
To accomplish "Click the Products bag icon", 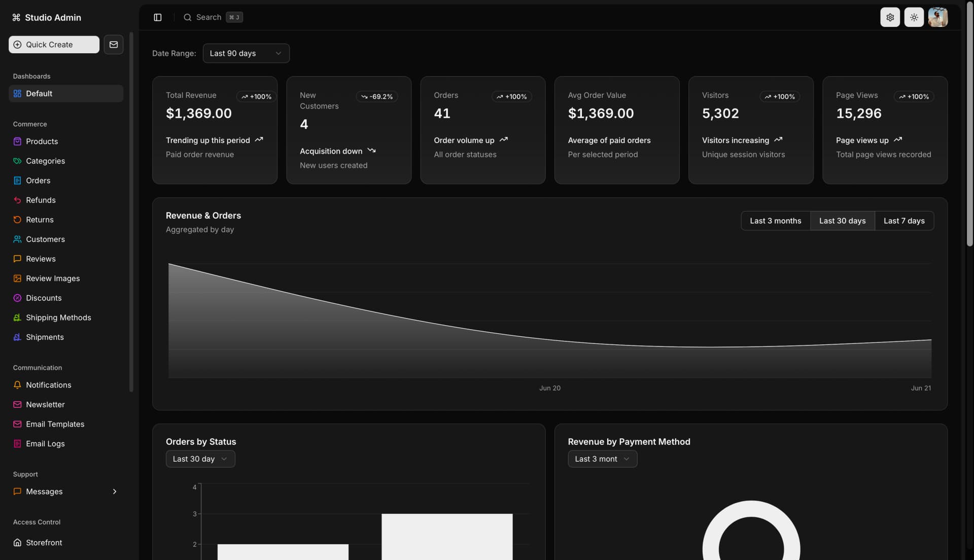I will (x=17, y=142).
